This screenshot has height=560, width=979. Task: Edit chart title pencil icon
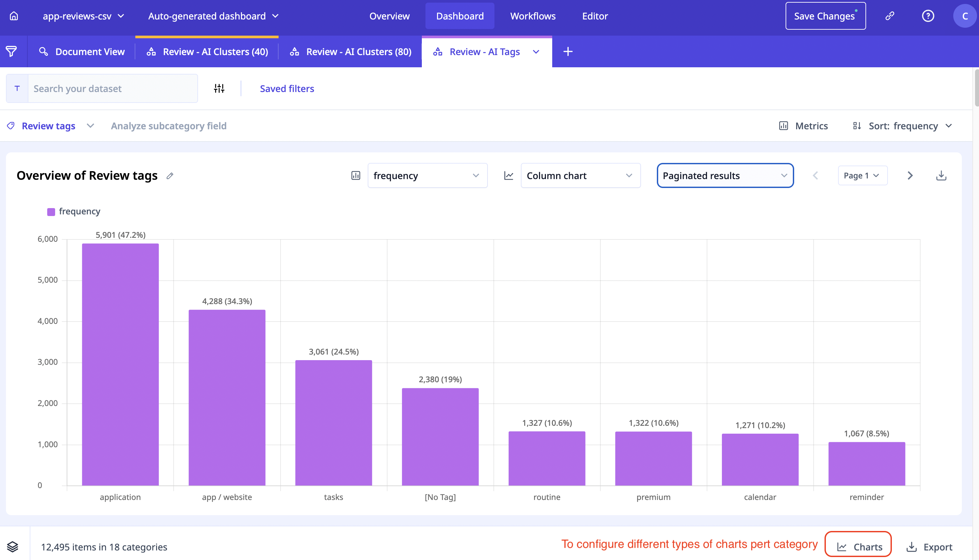tap(170, 176)
